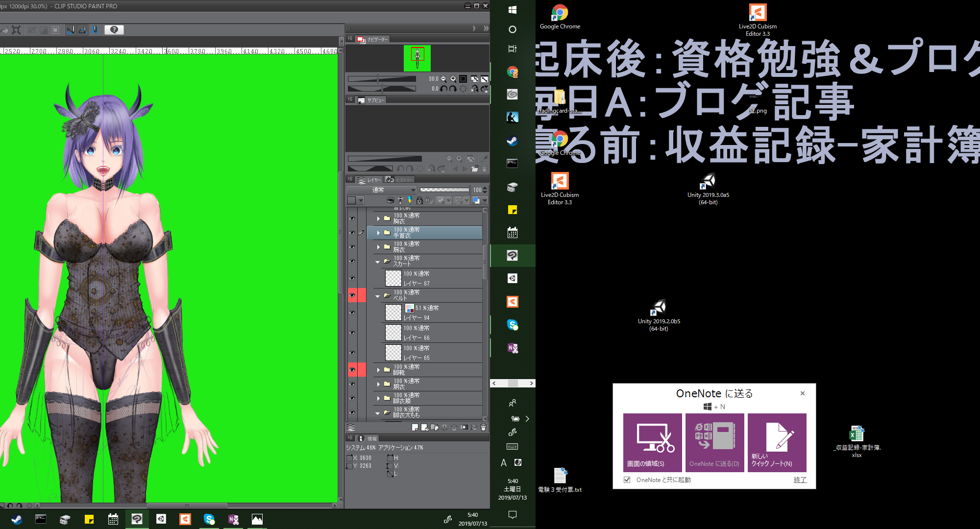Rotate canvas right in Navigator

click(453, 89)
